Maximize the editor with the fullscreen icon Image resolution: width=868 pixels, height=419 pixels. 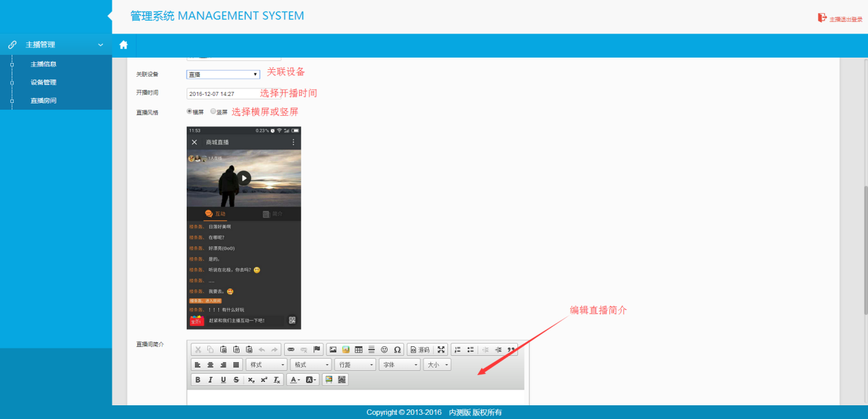pos(441,350)
